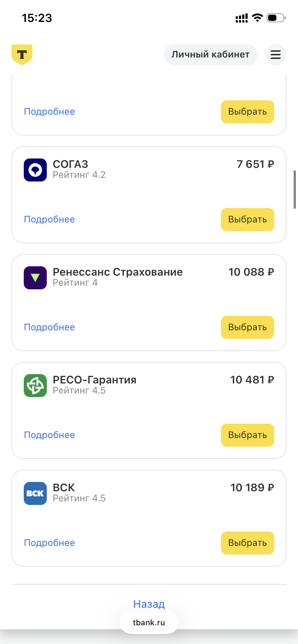Tap the tbank.ru address pill
Viewport: 298px width, 644px height.
point(149,623)
